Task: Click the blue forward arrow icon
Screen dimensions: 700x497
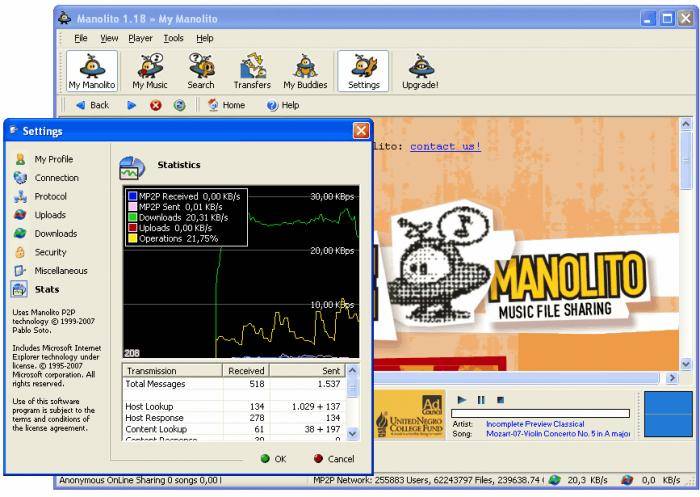Action: click(x=131, y=105)
